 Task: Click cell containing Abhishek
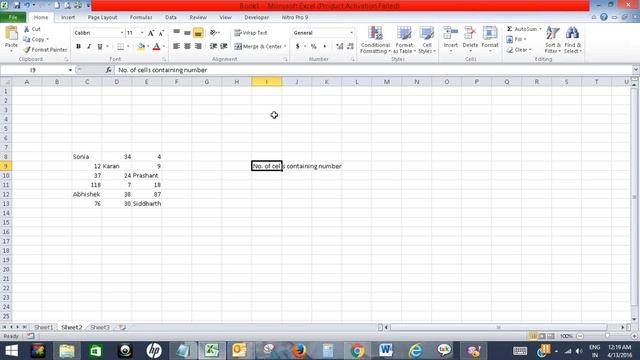point(87,194)
